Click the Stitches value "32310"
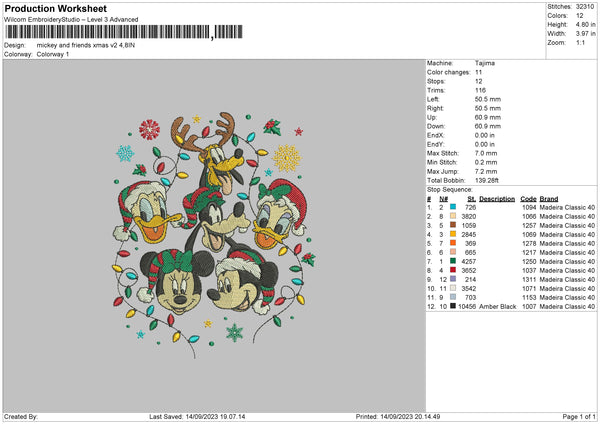The width and height of the screenshot is (600, 424). [585, 7]
